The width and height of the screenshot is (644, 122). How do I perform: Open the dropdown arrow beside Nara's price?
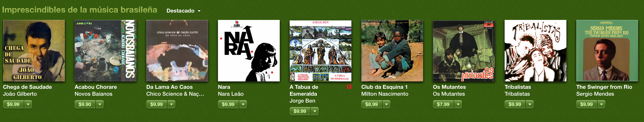pyautogui.click(x=243, y=104)
